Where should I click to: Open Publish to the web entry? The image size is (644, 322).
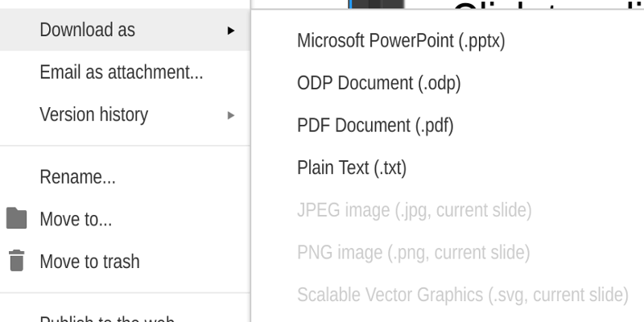[107, 319]
